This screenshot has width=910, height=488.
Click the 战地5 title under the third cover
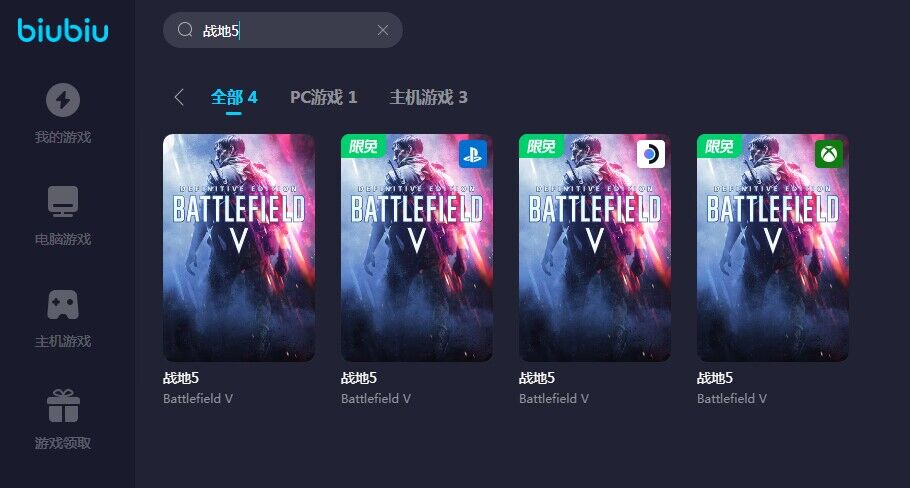pos(537,378)
